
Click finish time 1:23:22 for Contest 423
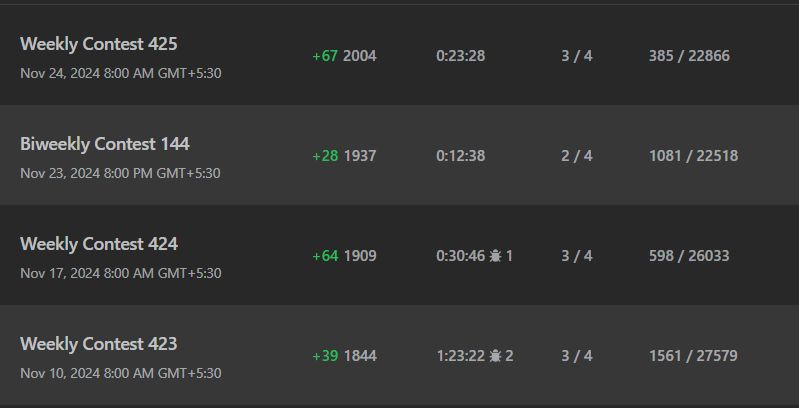pos(461,356)
